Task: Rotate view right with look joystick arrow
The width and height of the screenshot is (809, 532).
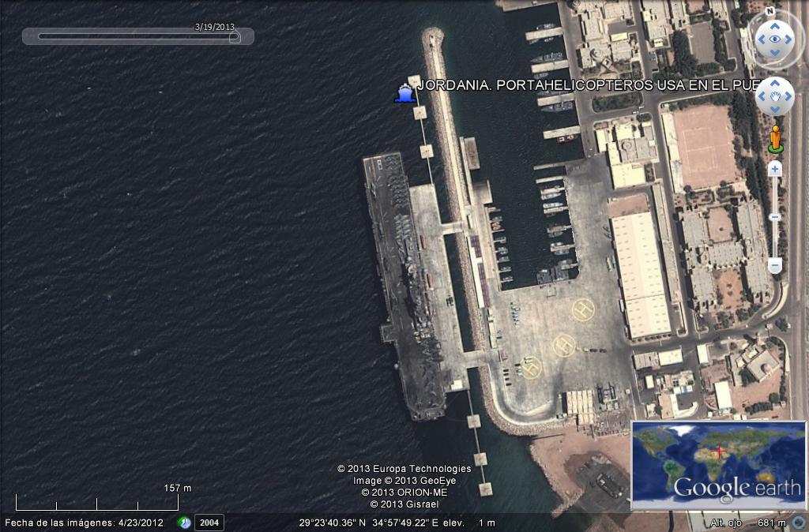Action: click(790, 39)
